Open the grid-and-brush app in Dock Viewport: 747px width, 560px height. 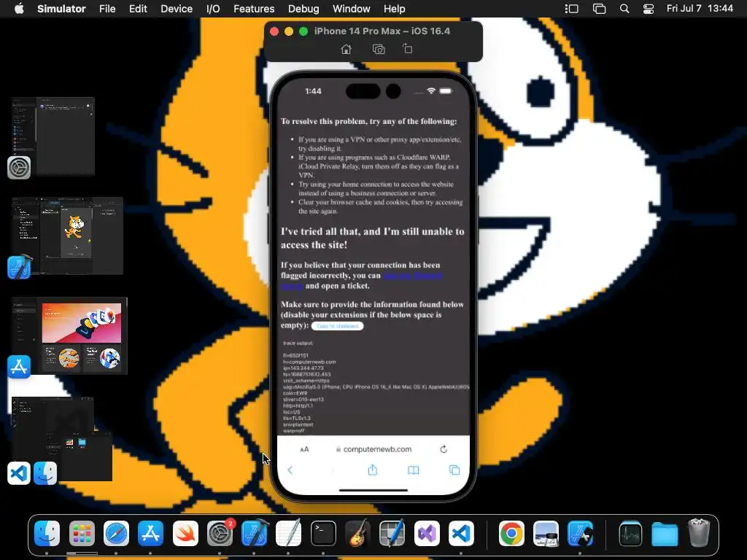coord(392,533)
